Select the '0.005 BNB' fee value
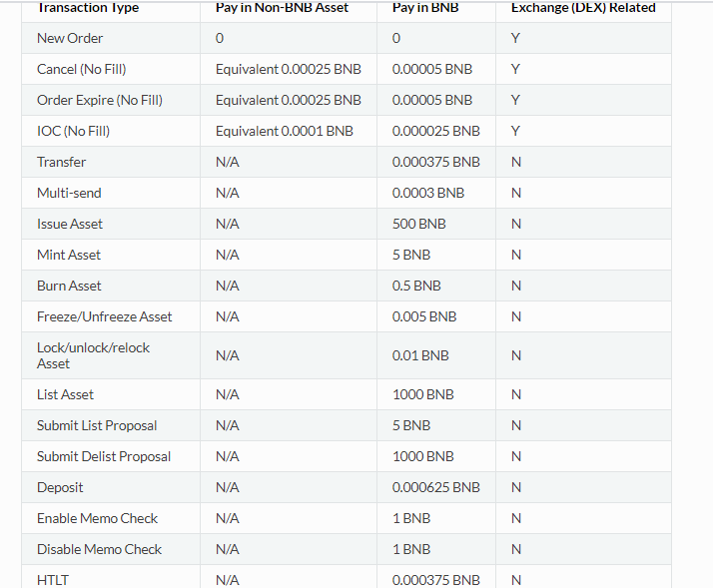Viewport: 713px width, 588px height. click(424, 316)
